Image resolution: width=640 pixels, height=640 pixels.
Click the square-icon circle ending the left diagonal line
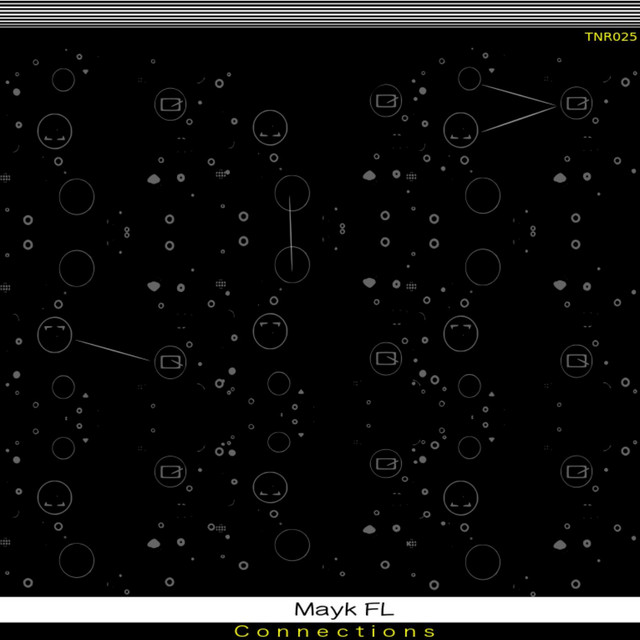click(x=171, y=360)
